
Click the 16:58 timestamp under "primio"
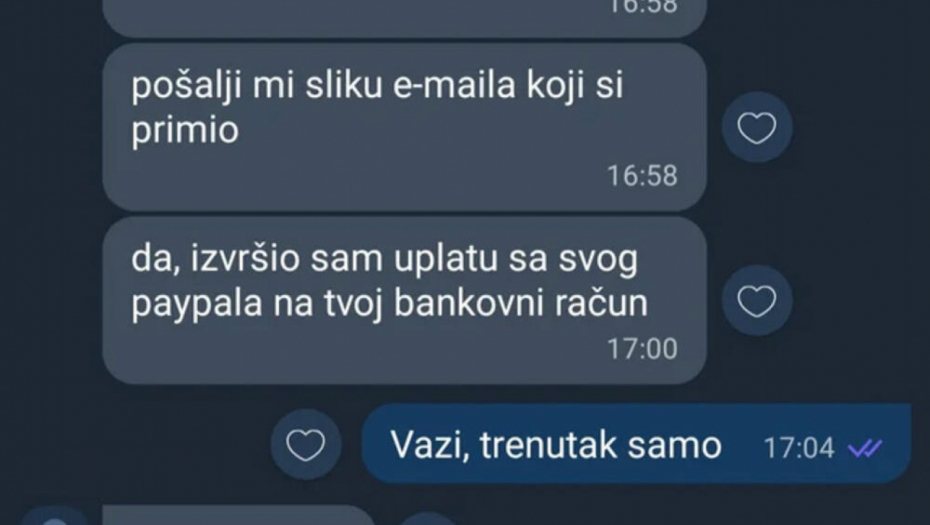point(642,176)
